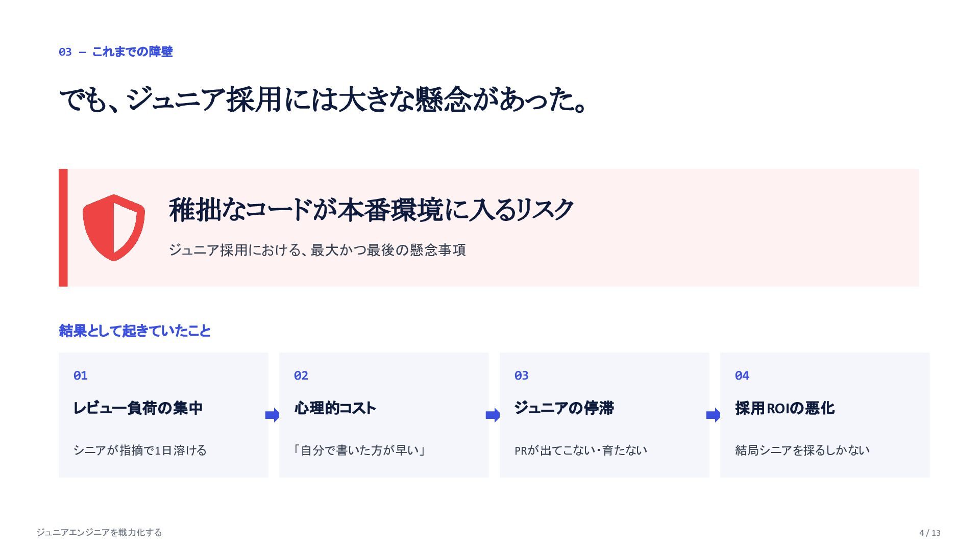Click arrow between cards 02 and 03
980x551 pixels.
[x=493, y=415]
